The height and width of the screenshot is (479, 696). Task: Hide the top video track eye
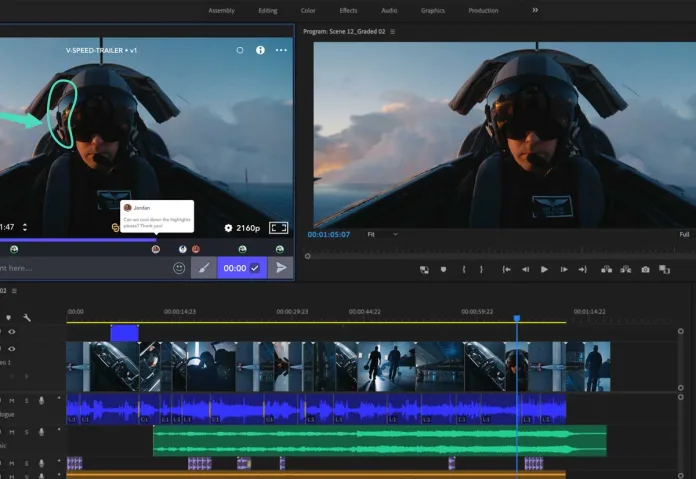[12, 331]
